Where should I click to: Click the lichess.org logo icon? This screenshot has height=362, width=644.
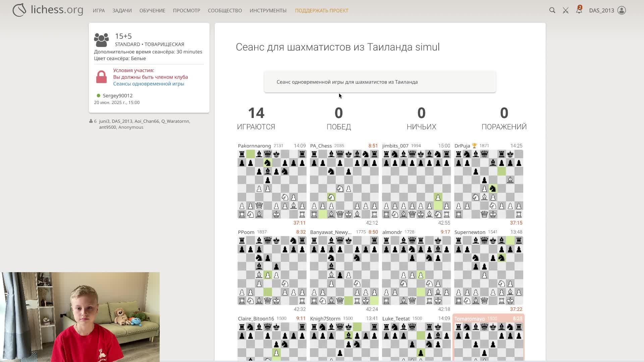point(19,10)
